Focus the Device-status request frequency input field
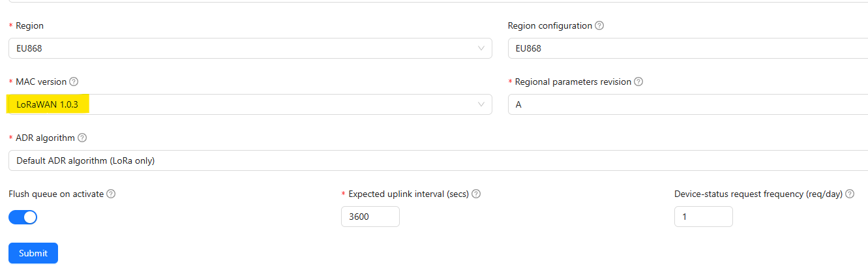Image resolution: width=868 pixels, height=272 pixels. [703, 217]
